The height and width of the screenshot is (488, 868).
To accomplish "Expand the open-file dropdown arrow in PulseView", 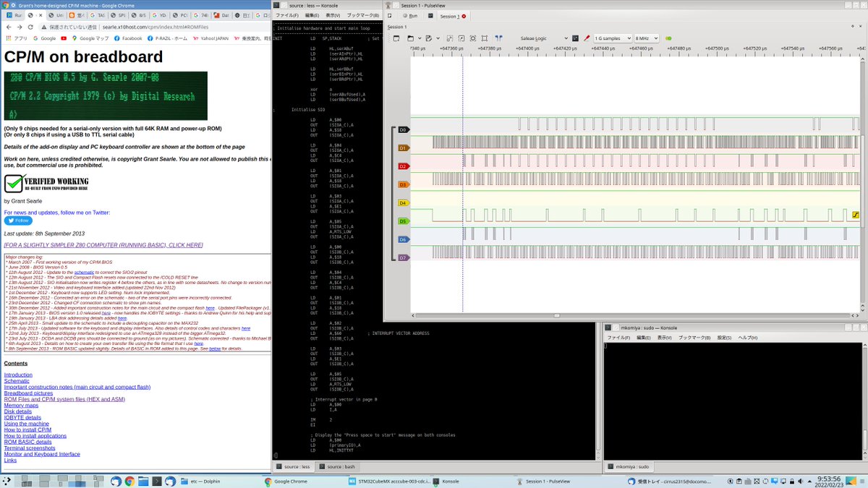I will point(420,38).
